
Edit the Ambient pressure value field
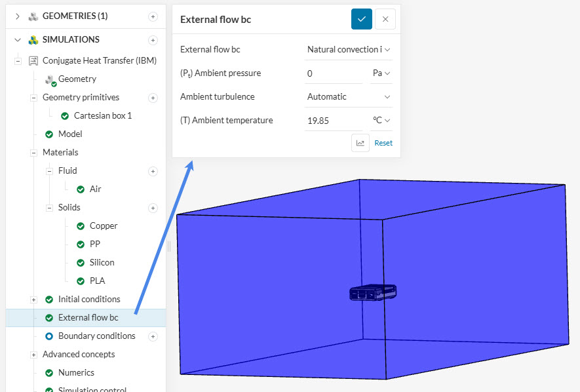[333, 73]
